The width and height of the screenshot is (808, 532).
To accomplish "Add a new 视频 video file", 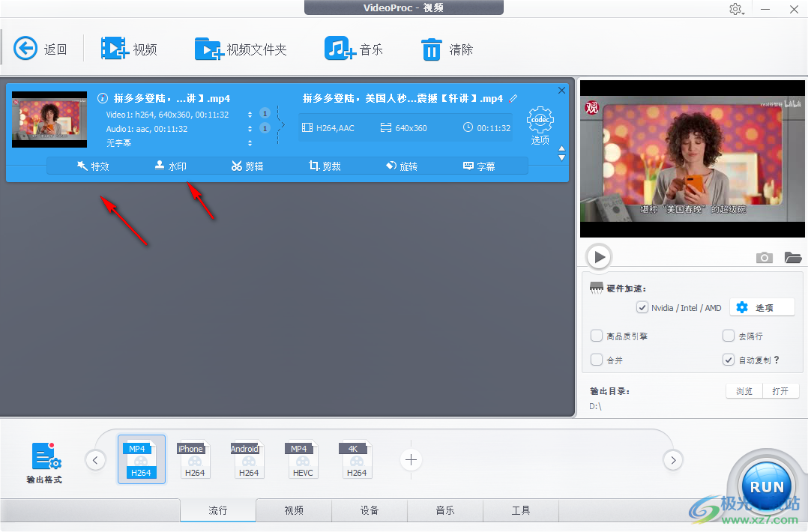I will pos(130,49).
